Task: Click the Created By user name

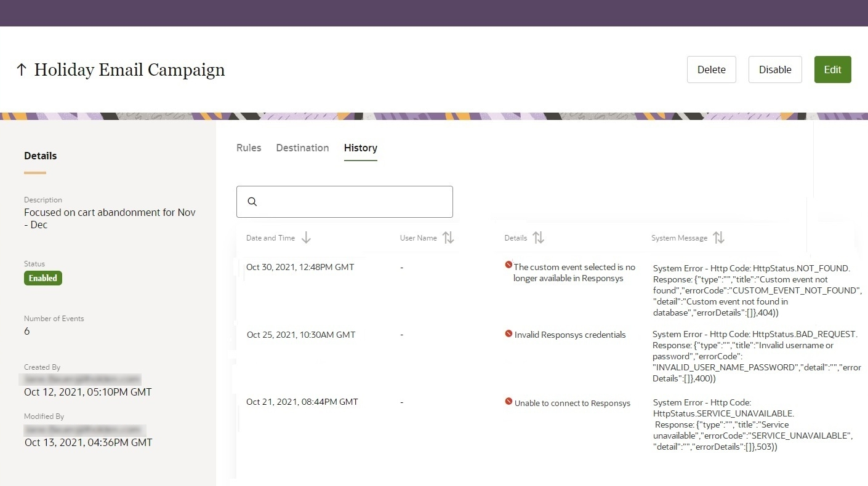Action: pos(81,379)
